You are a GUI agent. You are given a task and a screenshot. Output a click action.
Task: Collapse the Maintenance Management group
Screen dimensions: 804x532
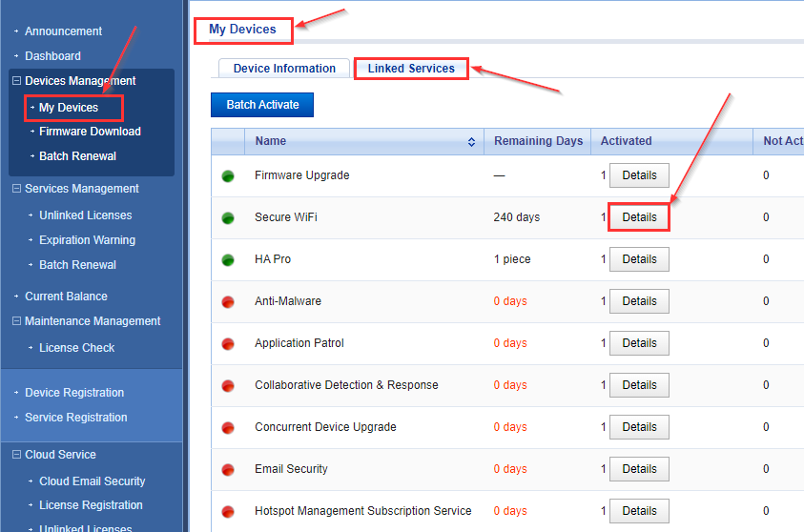pos(16,321)
